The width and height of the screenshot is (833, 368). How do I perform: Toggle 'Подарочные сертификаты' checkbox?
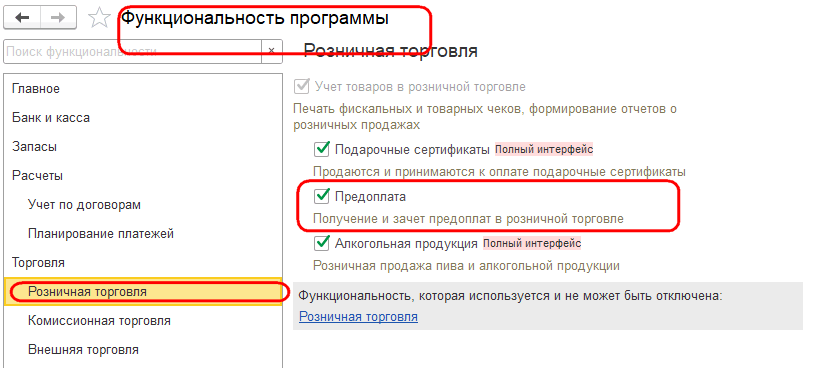click(322, 149)
